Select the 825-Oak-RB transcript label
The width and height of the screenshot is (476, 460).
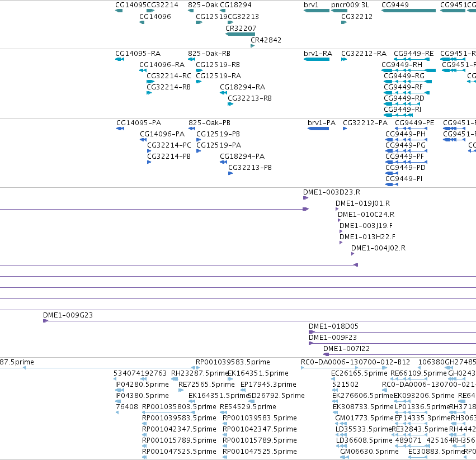(x=209, y=54)
